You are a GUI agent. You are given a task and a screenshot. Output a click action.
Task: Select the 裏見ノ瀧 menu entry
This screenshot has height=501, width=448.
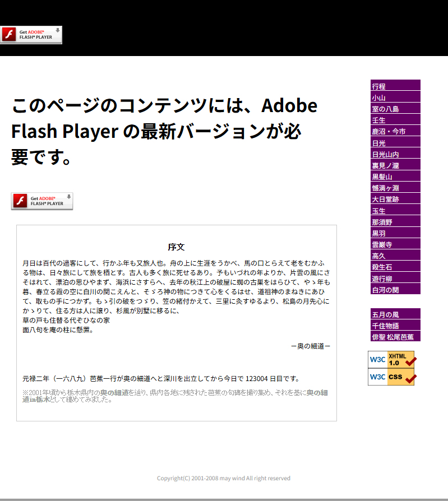click(395, 165)
